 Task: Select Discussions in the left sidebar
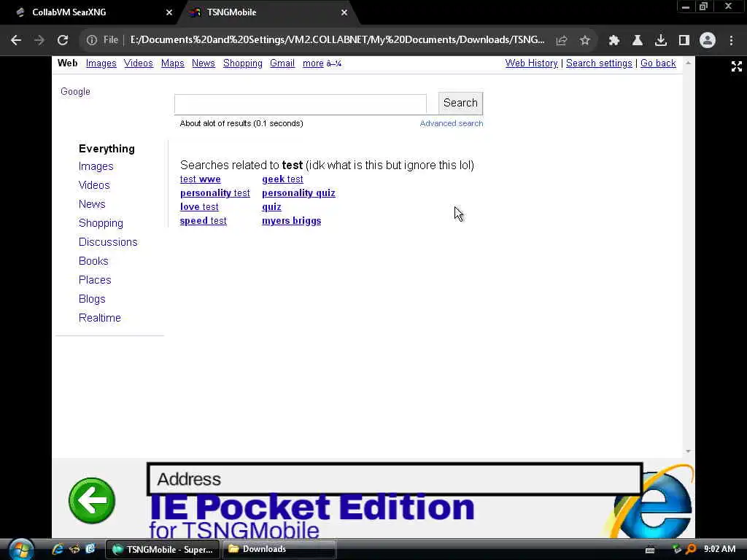pos(108,242)
